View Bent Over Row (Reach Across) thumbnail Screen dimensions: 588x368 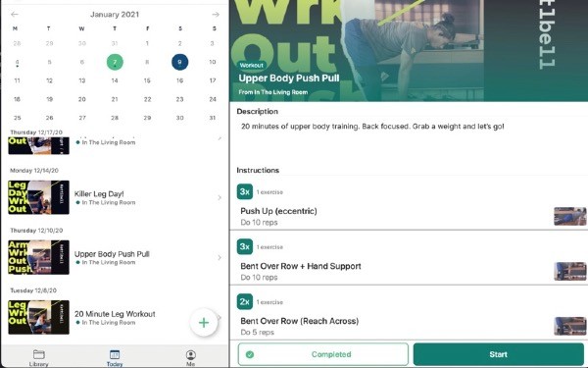[x=570, y=326]
